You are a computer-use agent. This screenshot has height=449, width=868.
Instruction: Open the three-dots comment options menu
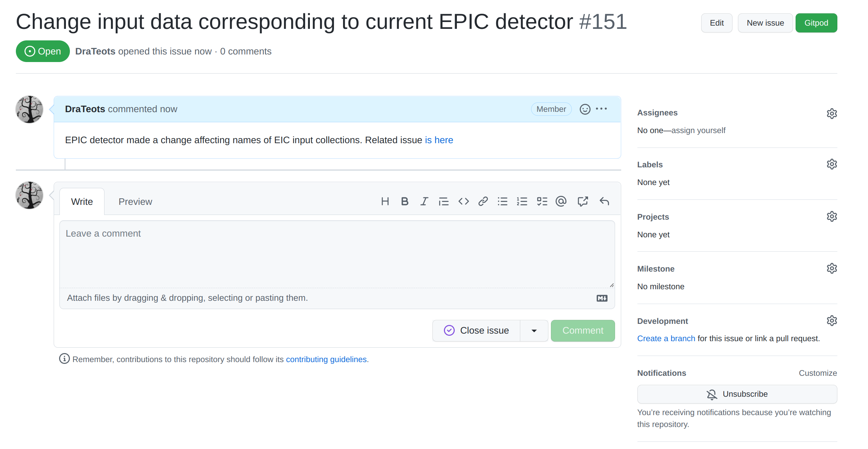pos(601,109)
